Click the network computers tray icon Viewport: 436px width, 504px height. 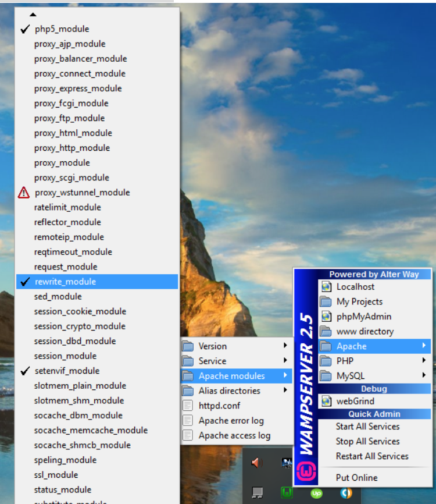tap(287, 463)
